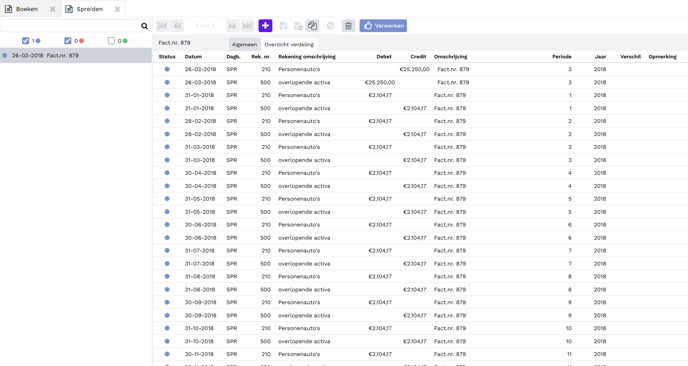Click the Omschrijving column header

[451, 57]
